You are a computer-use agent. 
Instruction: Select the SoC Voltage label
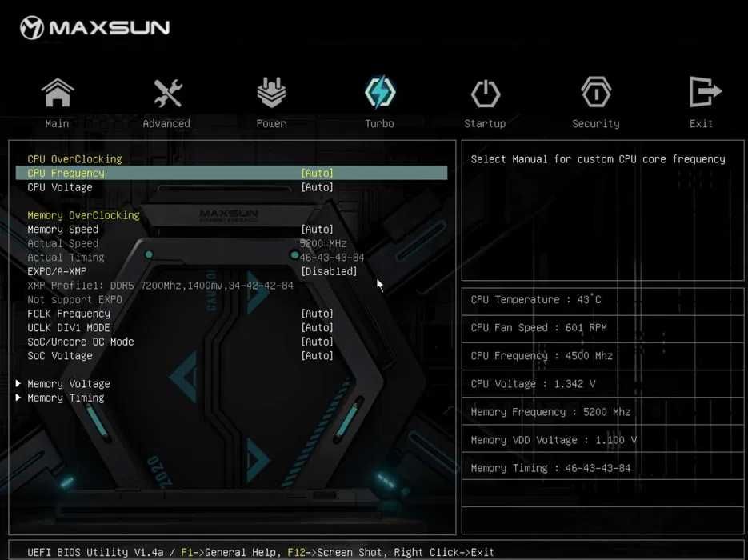[x=60, y=356]
